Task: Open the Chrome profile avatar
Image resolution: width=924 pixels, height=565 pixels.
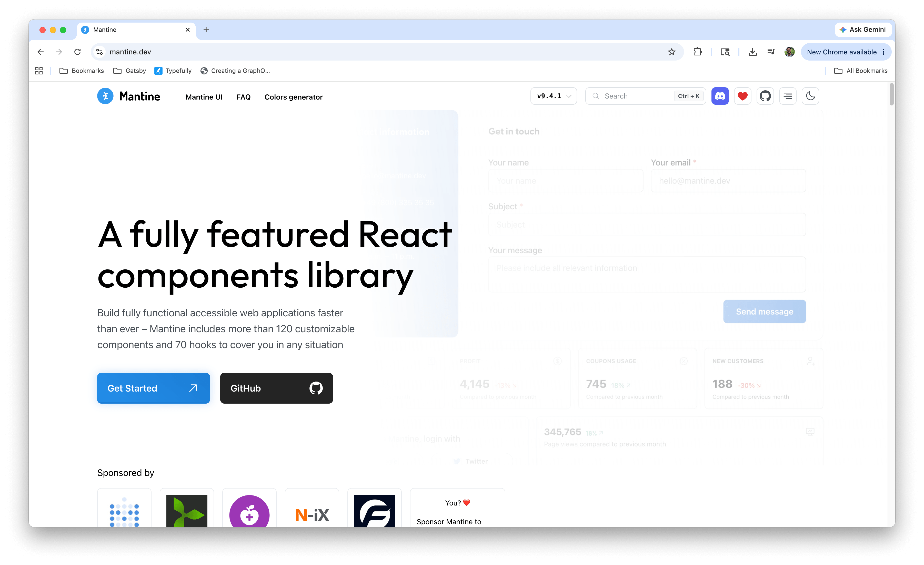Action: click(x=789, y=52)
